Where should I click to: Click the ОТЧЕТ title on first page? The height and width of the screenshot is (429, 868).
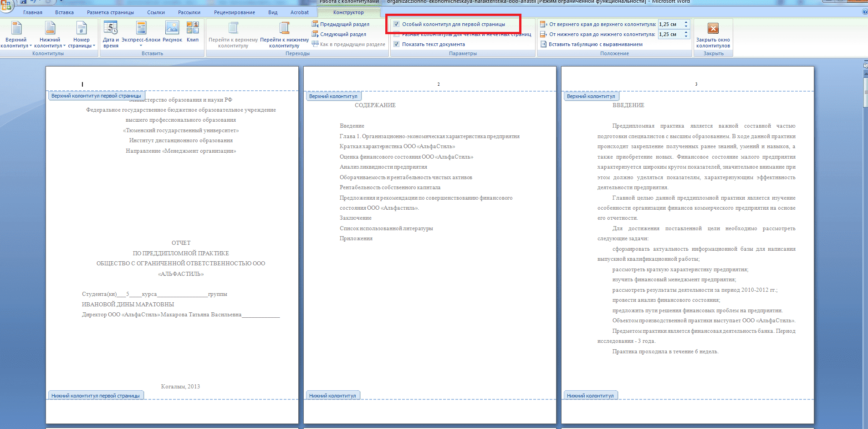[181, 243]
